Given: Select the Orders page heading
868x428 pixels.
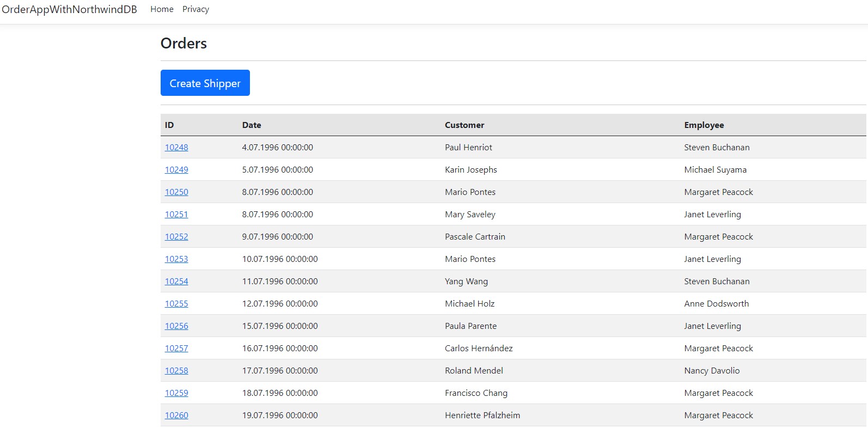Looking at the screenshot, I should [184, 44].
